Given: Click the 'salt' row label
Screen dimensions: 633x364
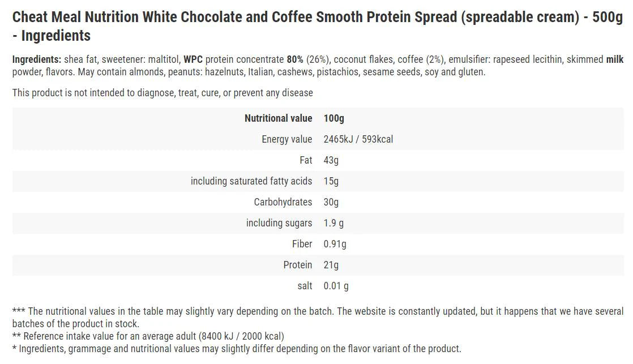Looking at the screenshot, I should click(305, 286).
